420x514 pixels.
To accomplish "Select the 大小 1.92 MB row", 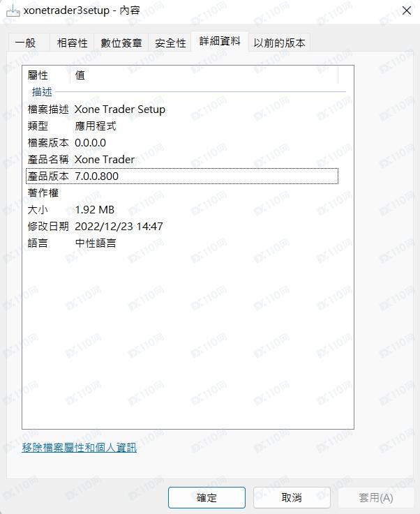I will 182,209.
